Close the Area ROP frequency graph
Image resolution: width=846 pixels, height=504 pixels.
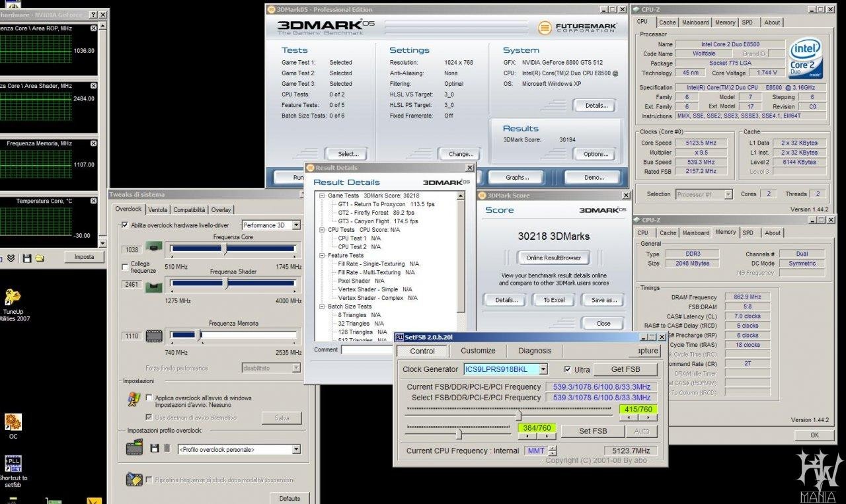93,29
